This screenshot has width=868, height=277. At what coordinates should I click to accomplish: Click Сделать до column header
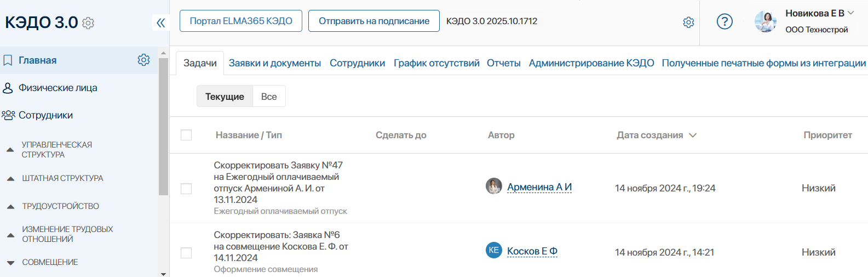pyautogui.click(x=401, y=135)
